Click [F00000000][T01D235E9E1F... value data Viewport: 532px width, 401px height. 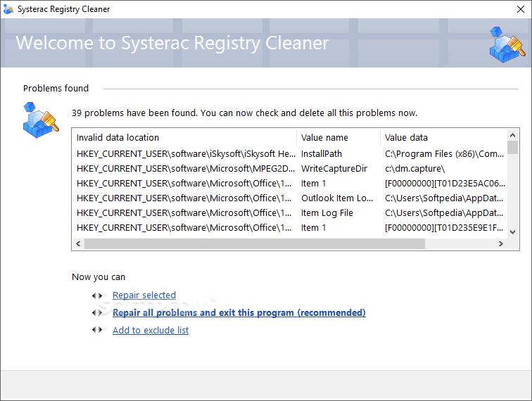point(444,228)
